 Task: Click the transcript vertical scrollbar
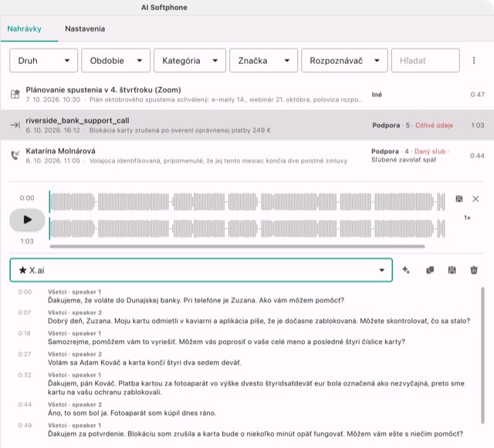(x=482, y=355)
